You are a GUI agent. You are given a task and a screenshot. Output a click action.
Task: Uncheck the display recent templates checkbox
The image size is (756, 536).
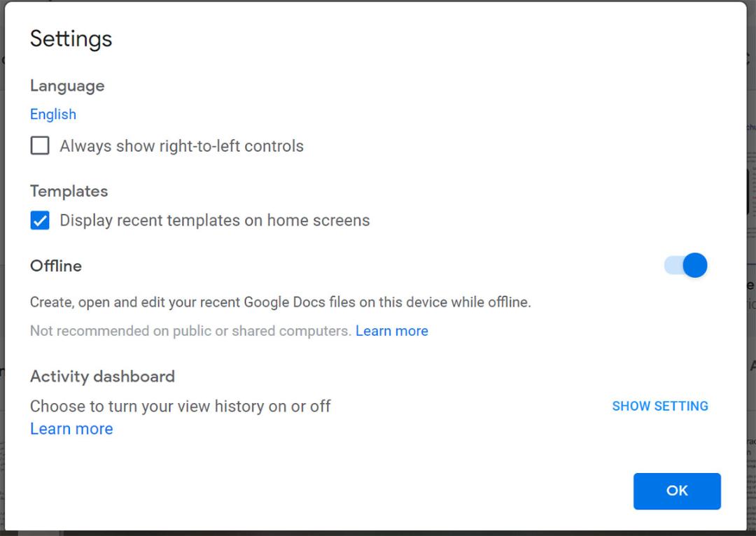coord(39,220)
